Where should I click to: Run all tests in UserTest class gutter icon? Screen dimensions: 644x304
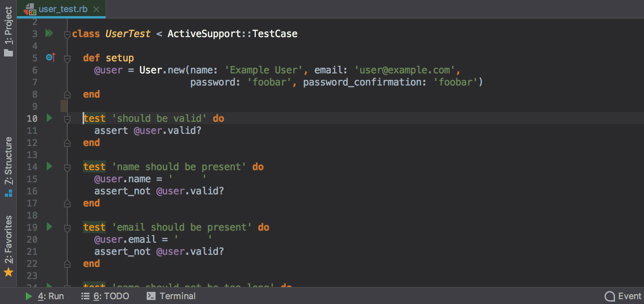point(49,33)
